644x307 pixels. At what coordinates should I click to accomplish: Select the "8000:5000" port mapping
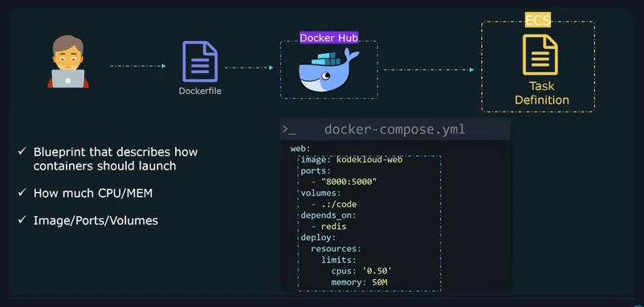[x=349, y=182]
